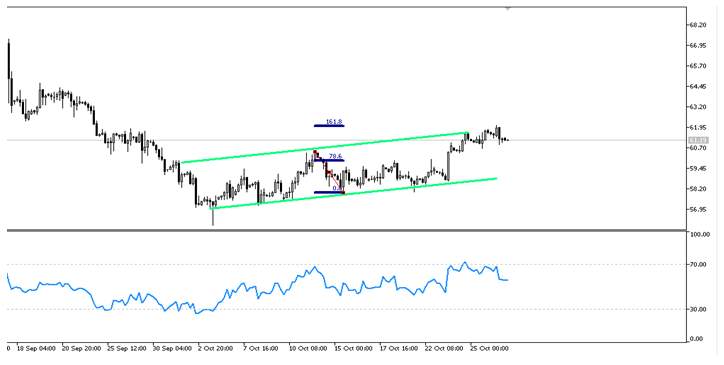
Task: Click the 15 Oct 00:00 time label
Action: click(353, 348)
